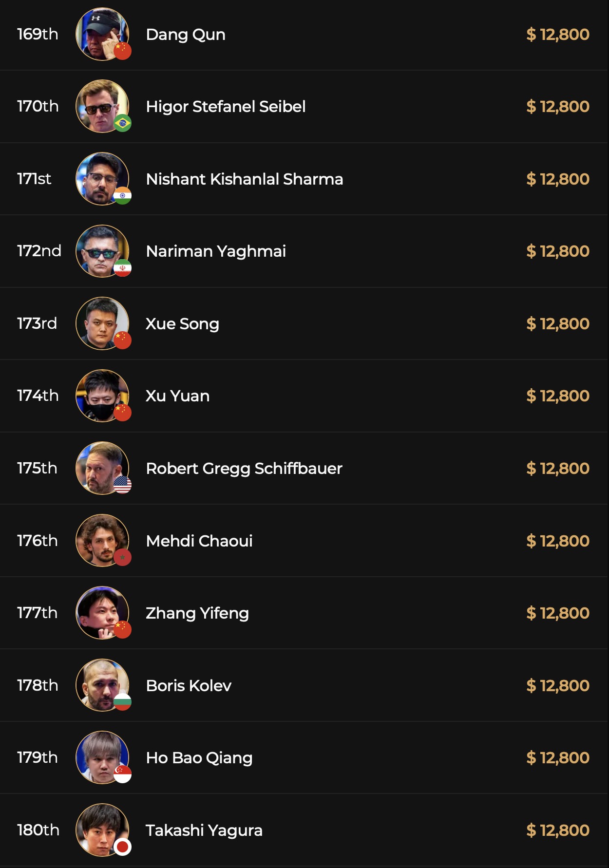
Task: Click the name Mehdi Chaoui
Action: point(199,541)
